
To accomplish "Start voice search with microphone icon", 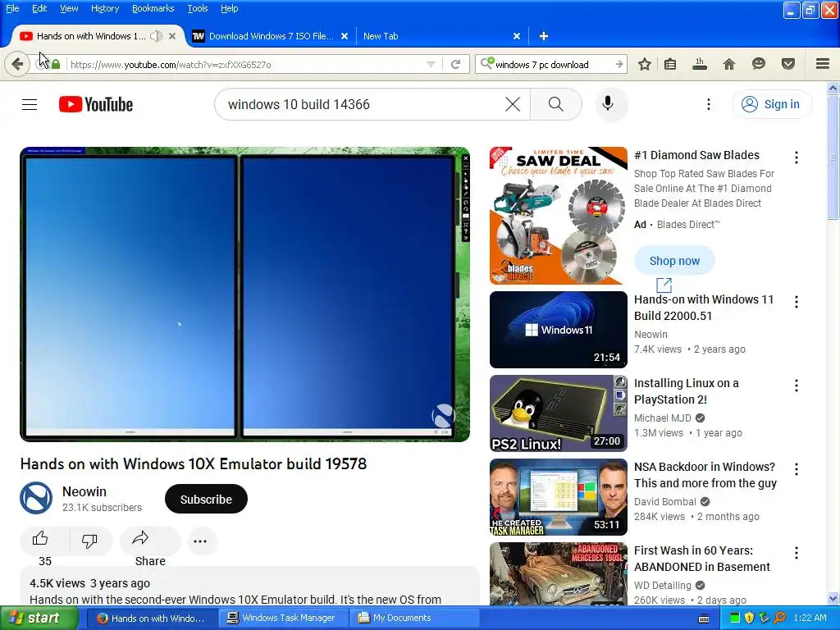I will 608,104.
